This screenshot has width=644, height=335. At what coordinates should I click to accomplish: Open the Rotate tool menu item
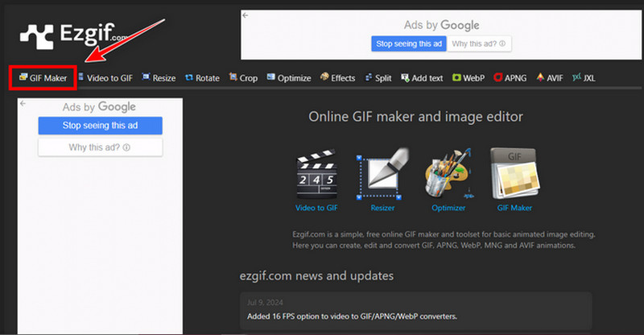(x=202, y=78)
